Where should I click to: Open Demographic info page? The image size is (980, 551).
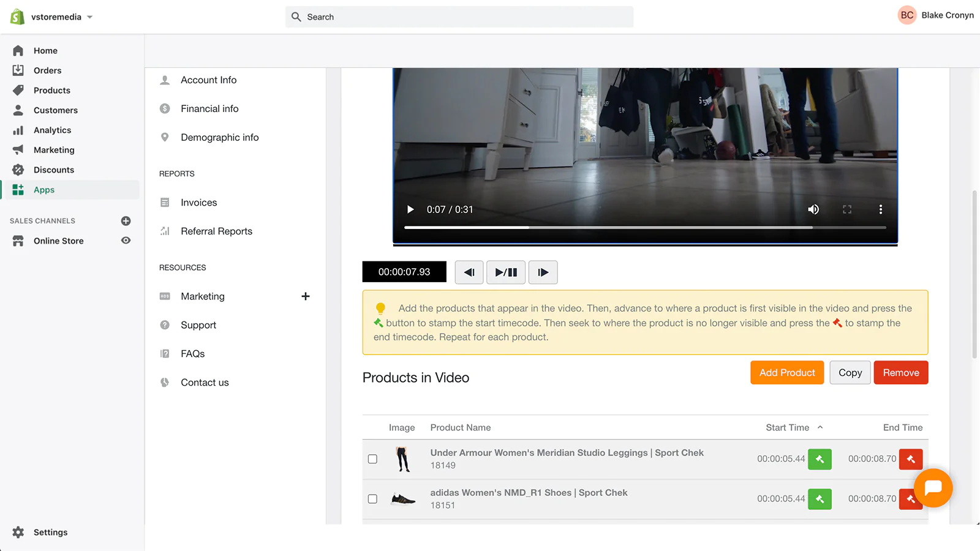click(219, 138)
